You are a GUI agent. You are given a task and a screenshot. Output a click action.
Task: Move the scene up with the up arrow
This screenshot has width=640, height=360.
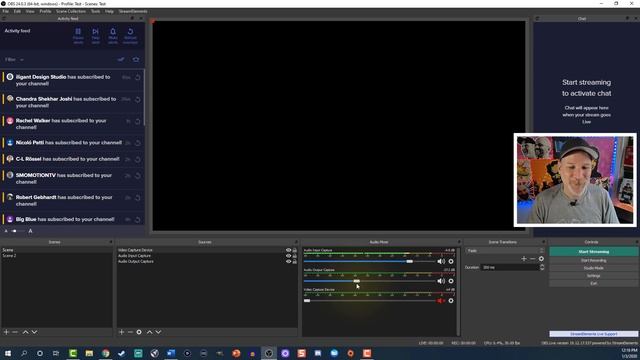pos(25,332)
